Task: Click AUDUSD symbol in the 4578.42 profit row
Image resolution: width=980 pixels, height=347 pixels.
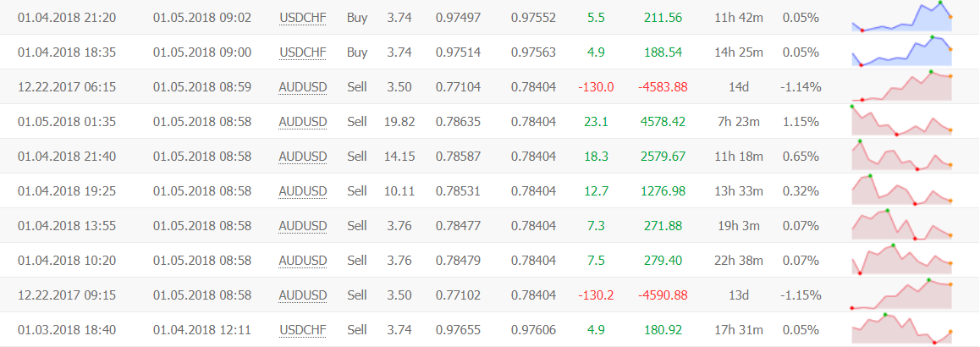Action: 302,122
